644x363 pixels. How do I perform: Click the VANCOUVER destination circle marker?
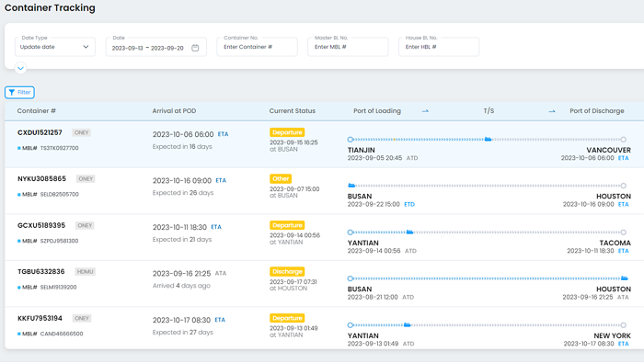tap(623, 140)
